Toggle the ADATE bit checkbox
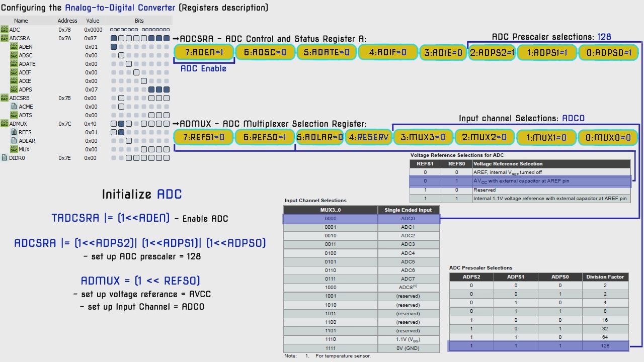 [x=129, y=64]
